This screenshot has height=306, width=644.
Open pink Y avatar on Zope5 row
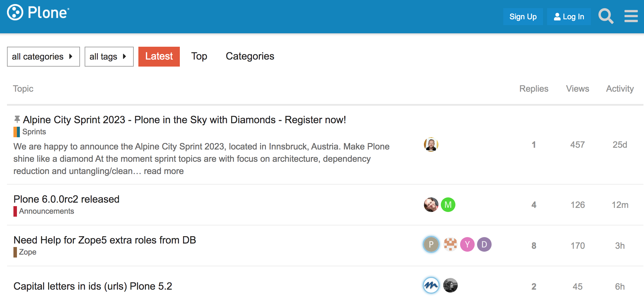[x=467, y=244]
